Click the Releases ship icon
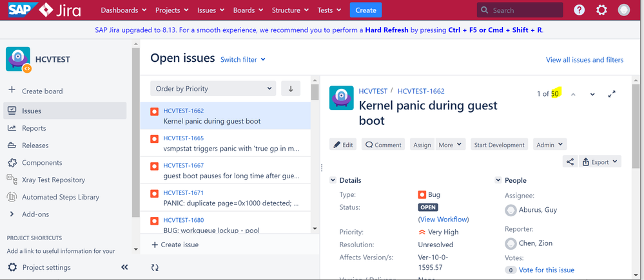Viewport: 644px width, 280px height. tap(12, 145)
